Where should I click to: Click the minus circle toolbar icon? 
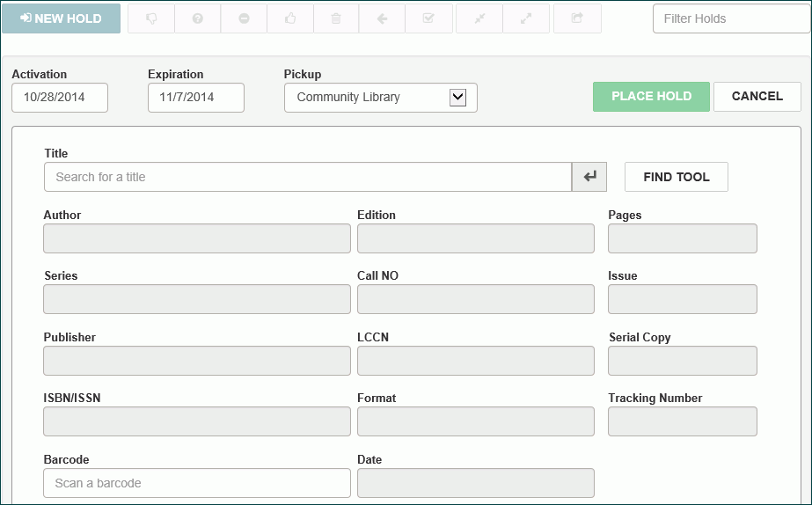(244, 18)
